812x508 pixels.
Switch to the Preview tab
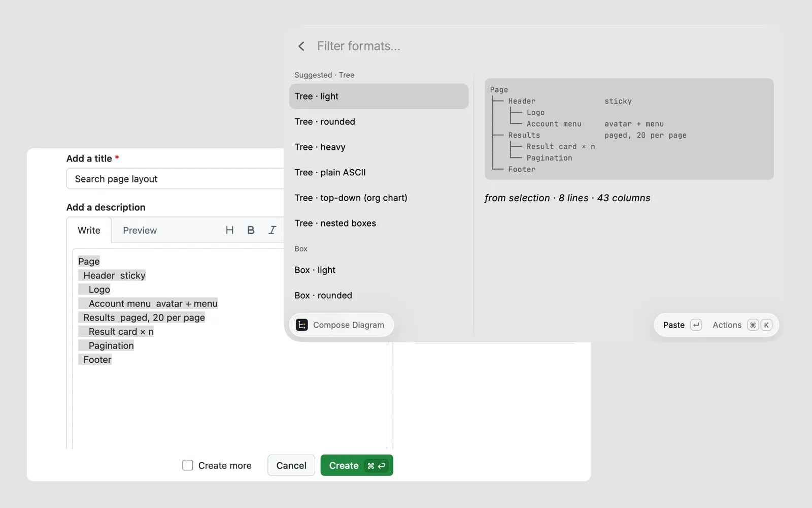(x=140, y=230)
